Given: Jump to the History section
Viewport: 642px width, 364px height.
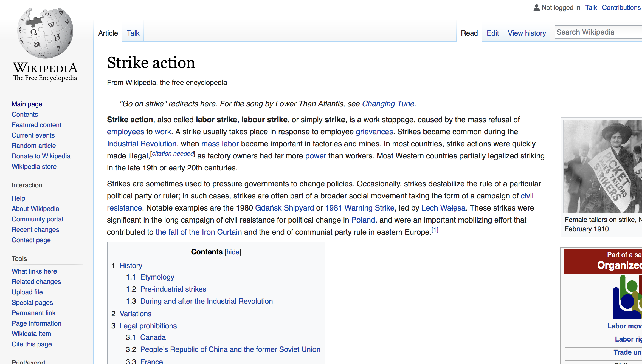Looking at the screenshot, I should coord(131,266).
